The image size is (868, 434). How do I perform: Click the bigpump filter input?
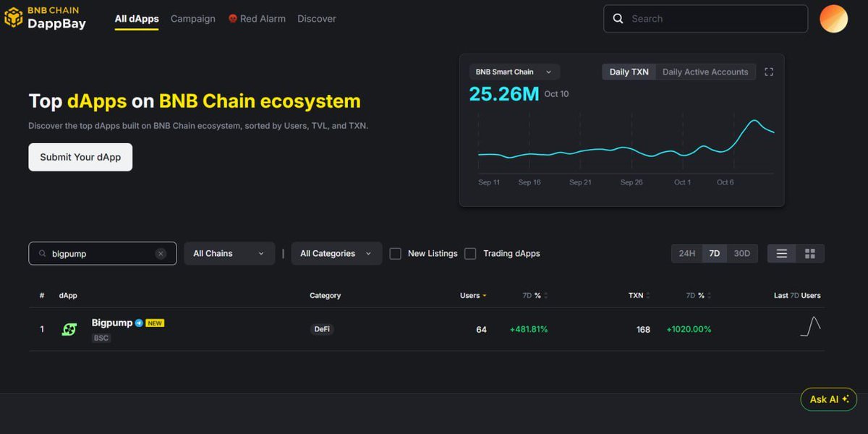tap(103, 254)
